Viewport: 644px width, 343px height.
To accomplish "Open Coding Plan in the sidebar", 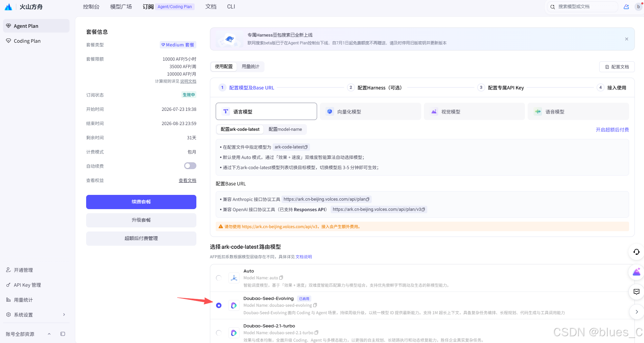I will coord(36,41).
